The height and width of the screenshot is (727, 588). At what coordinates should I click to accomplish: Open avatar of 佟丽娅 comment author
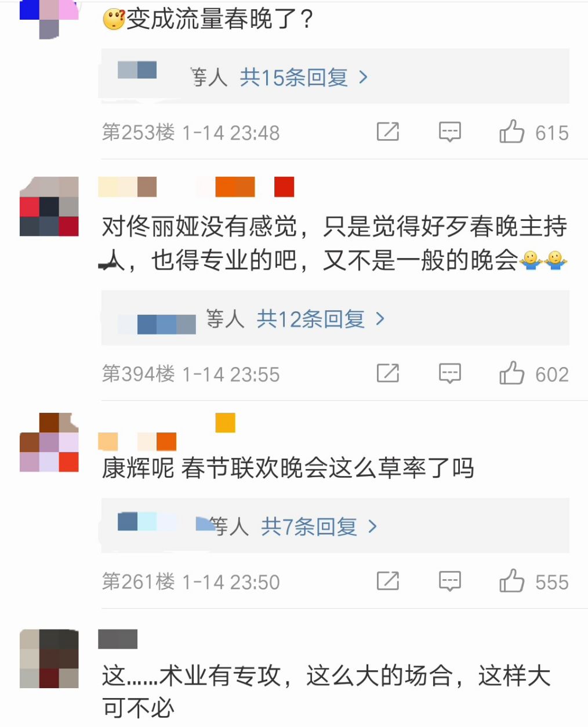click(49, 206)
